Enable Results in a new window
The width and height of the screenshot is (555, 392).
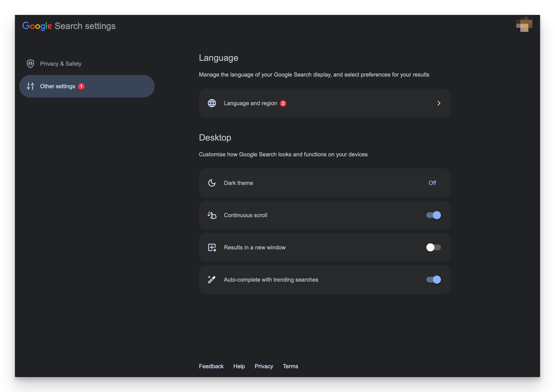(434, 247)
